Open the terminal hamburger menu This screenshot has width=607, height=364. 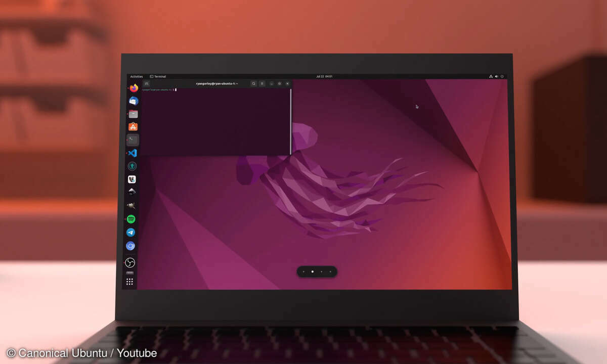pos(262,83)
